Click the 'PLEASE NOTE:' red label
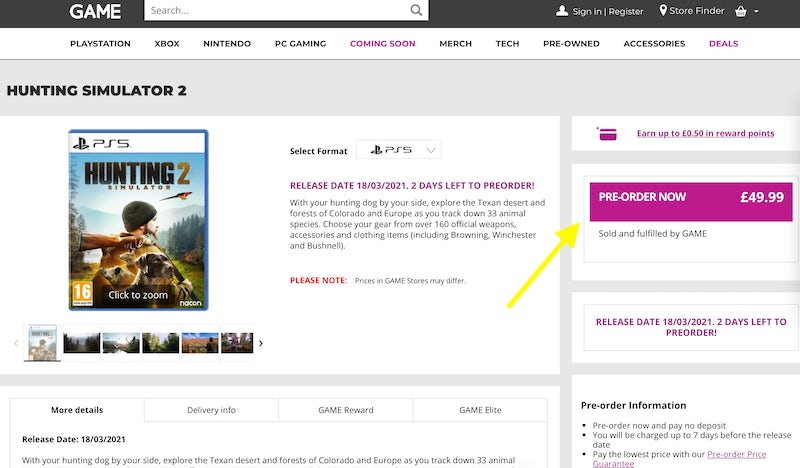The height and width of the screenshot is (468, 800). pos(318,280)
